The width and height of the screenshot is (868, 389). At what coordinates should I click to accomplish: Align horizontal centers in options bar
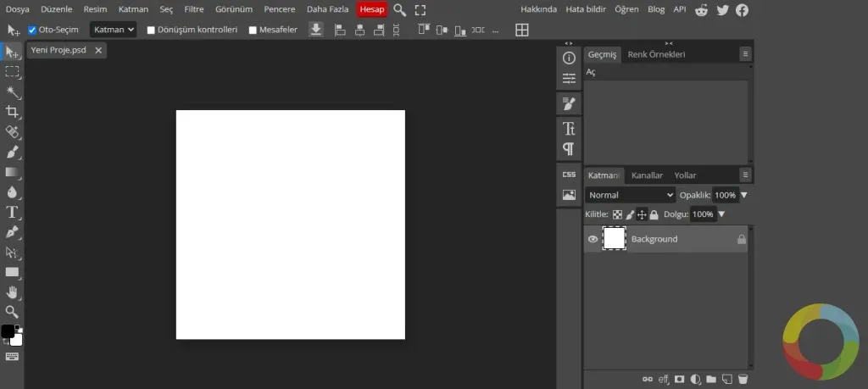click(359, 30)
